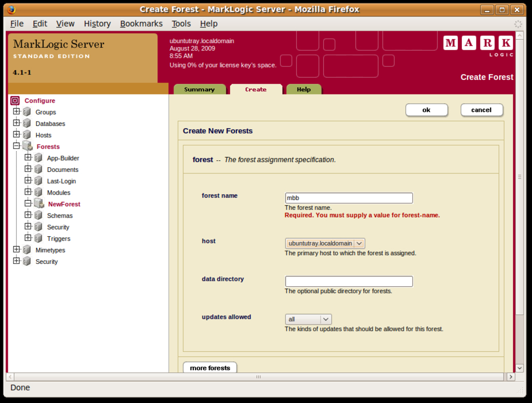532x403 pixels.
Task: Expand the Hosts tree node
Action: coord(16,134)
